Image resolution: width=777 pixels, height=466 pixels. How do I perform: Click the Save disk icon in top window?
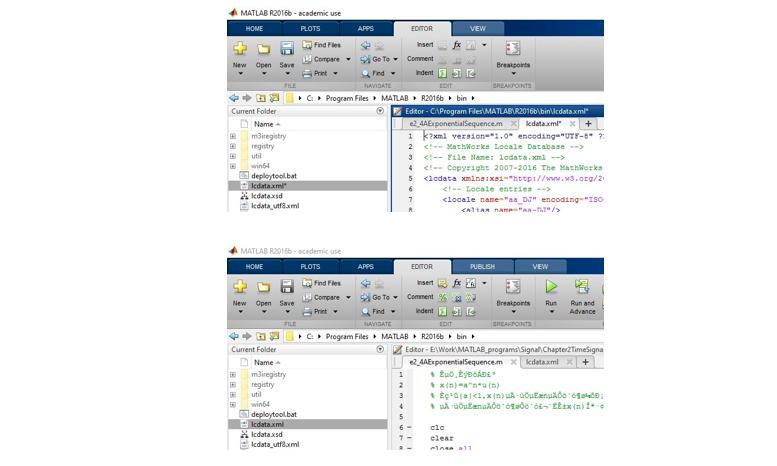[287, 49]
